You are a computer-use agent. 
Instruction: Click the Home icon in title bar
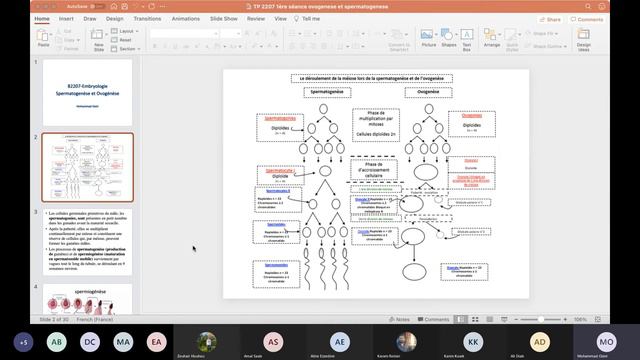pos(114,7)
